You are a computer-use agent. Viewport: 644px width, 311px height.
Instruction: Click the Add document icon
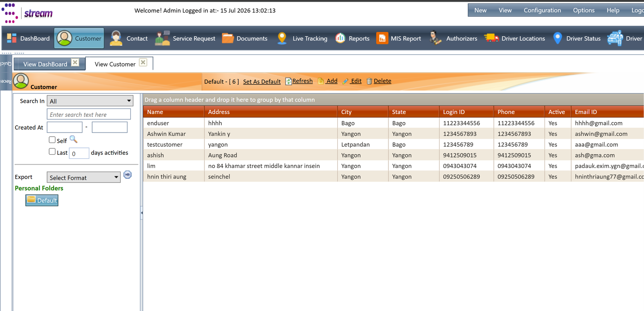pos(321,81)
